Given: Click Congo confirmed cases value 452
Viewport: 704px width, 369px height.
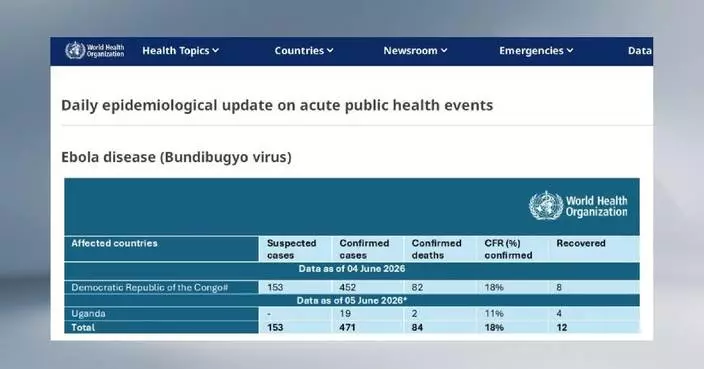Looking at the screenshot, I should click(x=348, y=287).
